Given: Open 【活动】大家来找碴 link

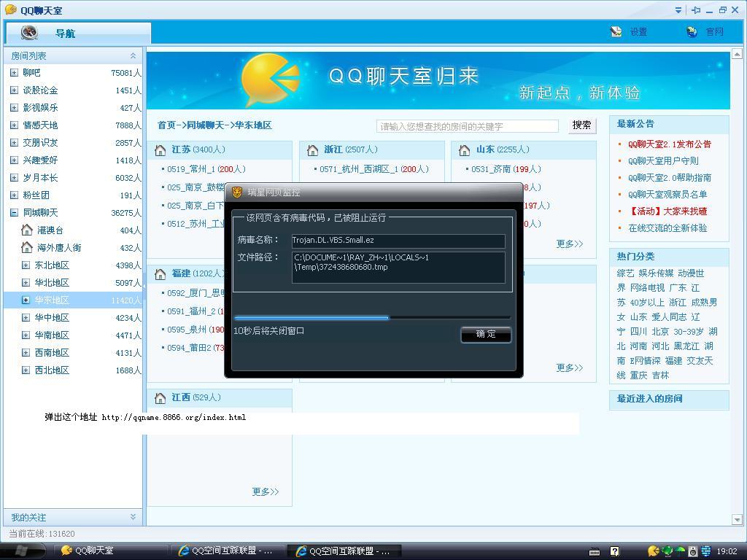Looking at the screenshot, I should pyautogui.click(x=667, y=211).
